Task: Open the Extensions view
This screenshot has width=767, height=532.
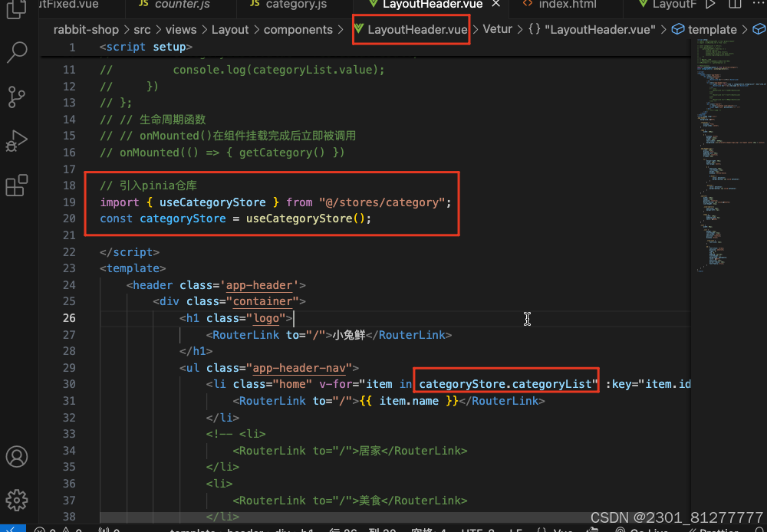Action: 17,186
